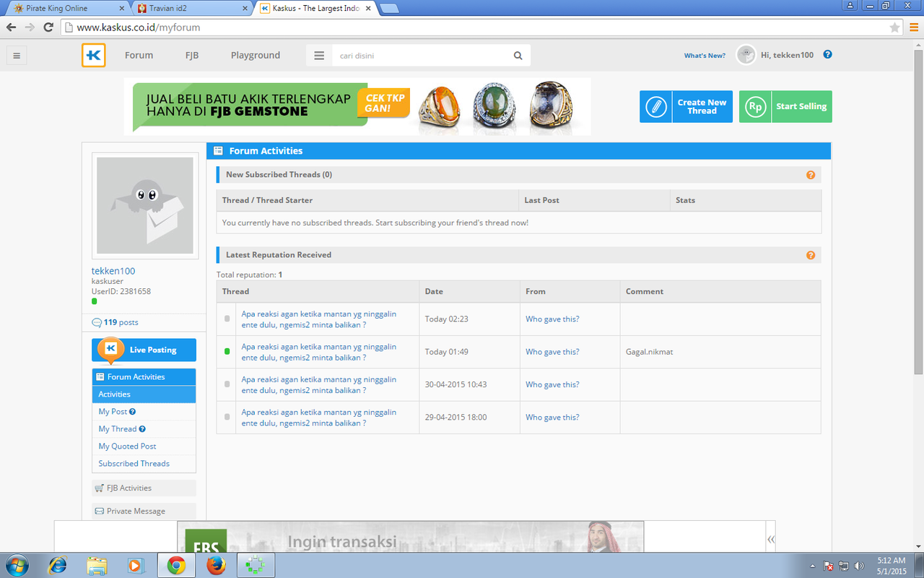Viewport: 924px width, 578px height.
Task: Click help icon for New Subscribed Threads
Action: pyautogui.click(x=811, y=175)
